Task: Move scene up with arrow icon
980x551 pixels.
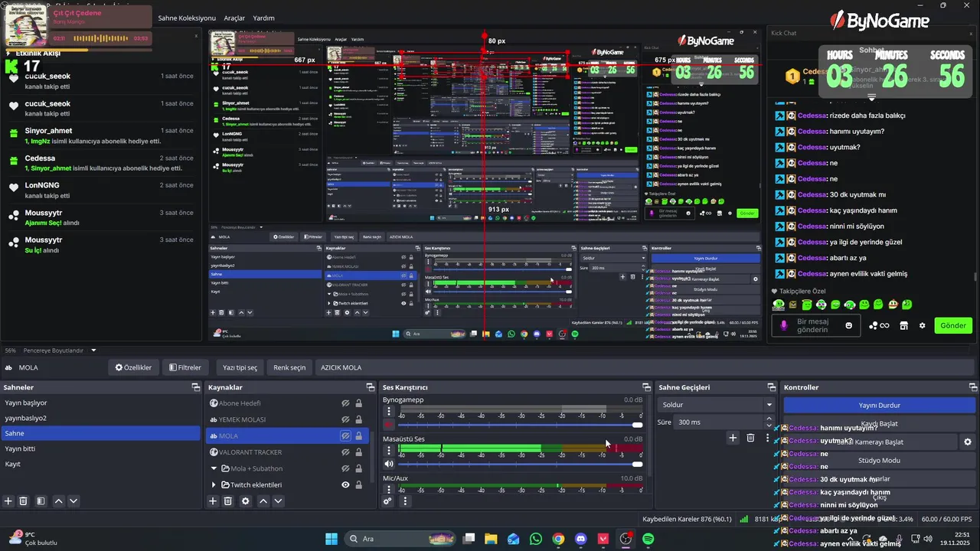Action: tap(59, 500)
